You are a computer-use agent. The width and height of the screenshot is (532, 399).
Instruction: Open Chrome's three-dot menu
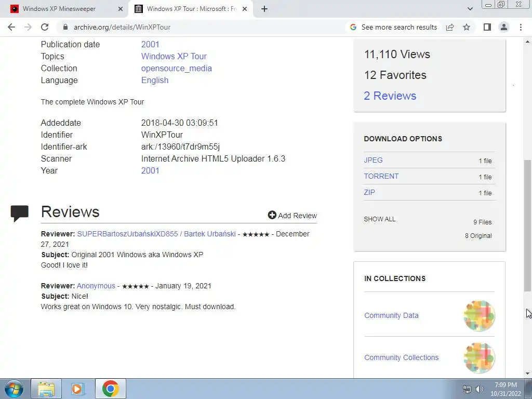click(521, 27)
